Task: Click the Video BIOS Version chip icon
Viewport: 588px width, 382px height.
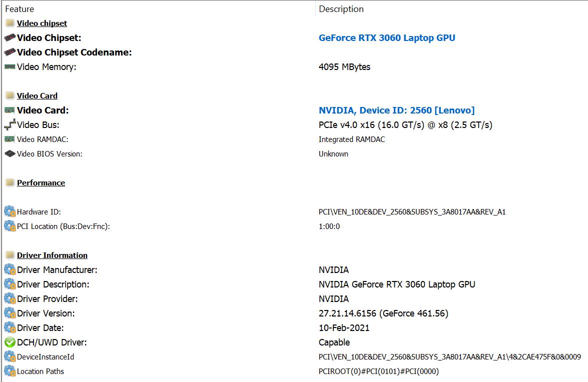Action: 10,154
